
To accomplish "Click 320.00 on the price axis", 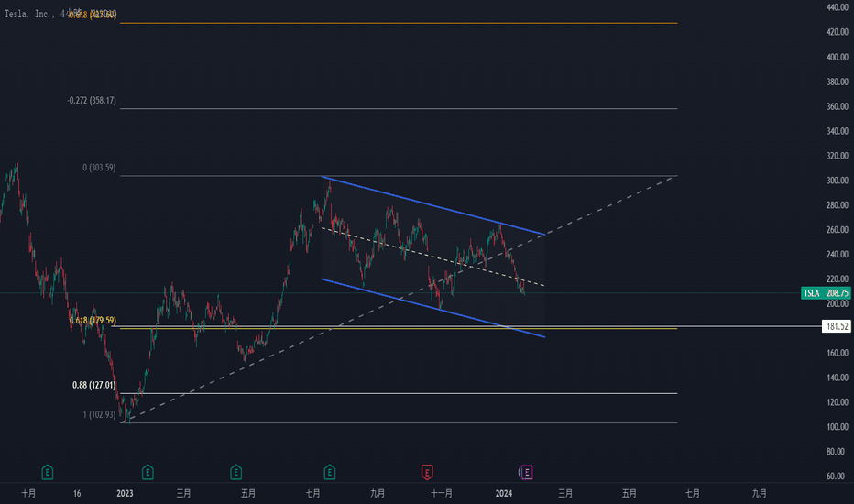I will pyautogui.click(x=838, y=155).
